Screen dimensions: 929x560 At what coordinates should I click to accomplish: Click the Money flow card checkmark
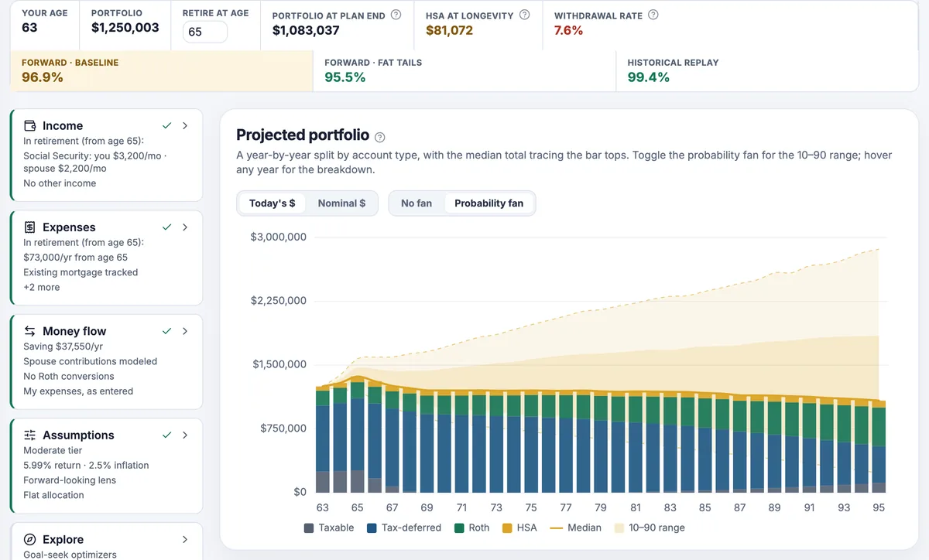(x=166, y=331)
